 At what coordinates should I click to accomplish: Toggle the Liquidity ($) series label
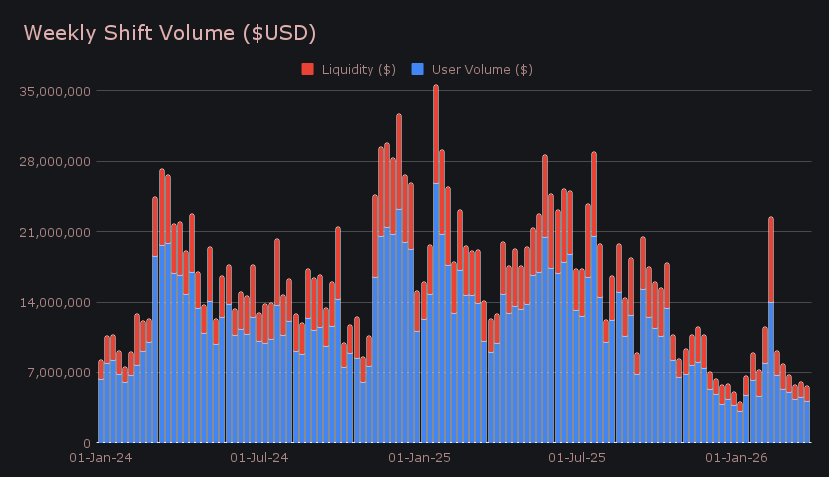click(357, 69)
